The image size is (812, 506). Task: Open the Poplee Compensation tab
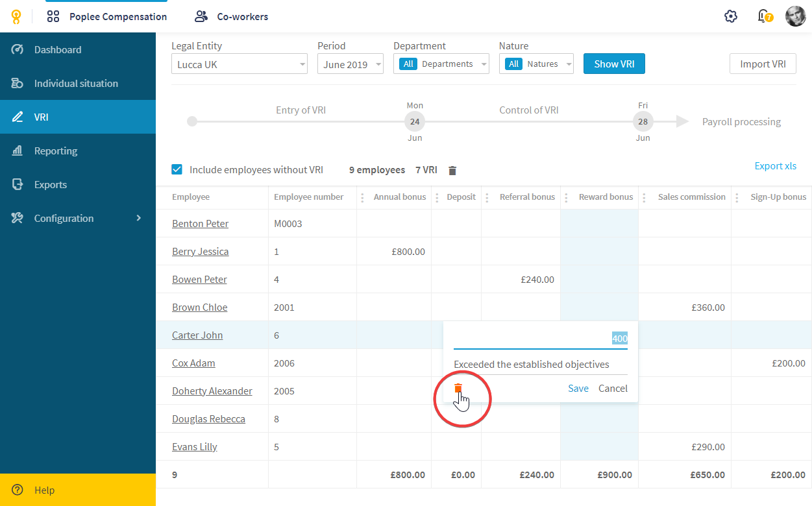coord(106,17)
